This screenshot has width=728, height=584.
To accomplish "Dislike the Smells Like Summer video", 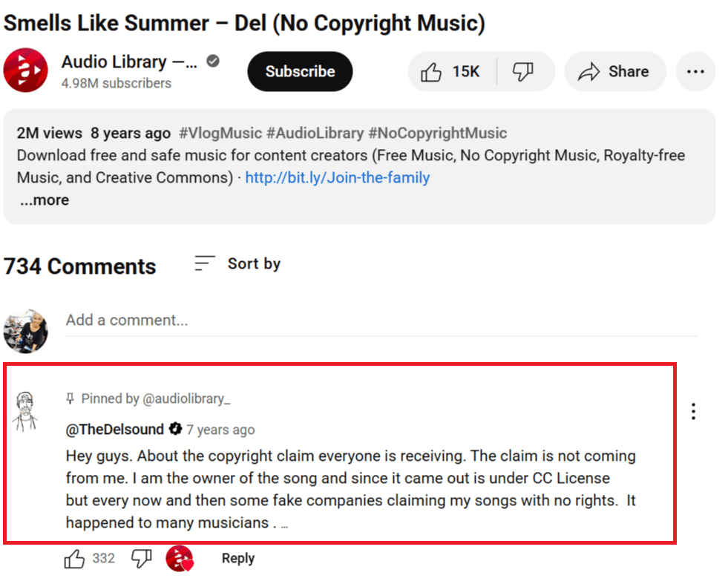I will coord(523,72).
